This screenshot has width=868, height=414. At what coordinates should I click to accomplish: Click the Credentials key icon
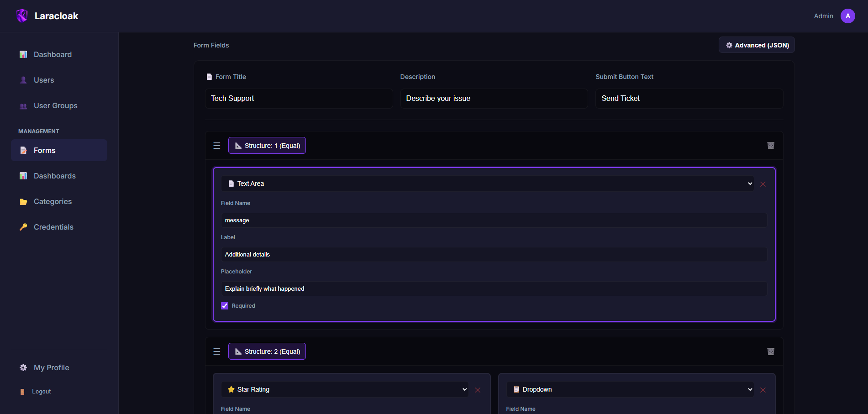coord(23,227)
